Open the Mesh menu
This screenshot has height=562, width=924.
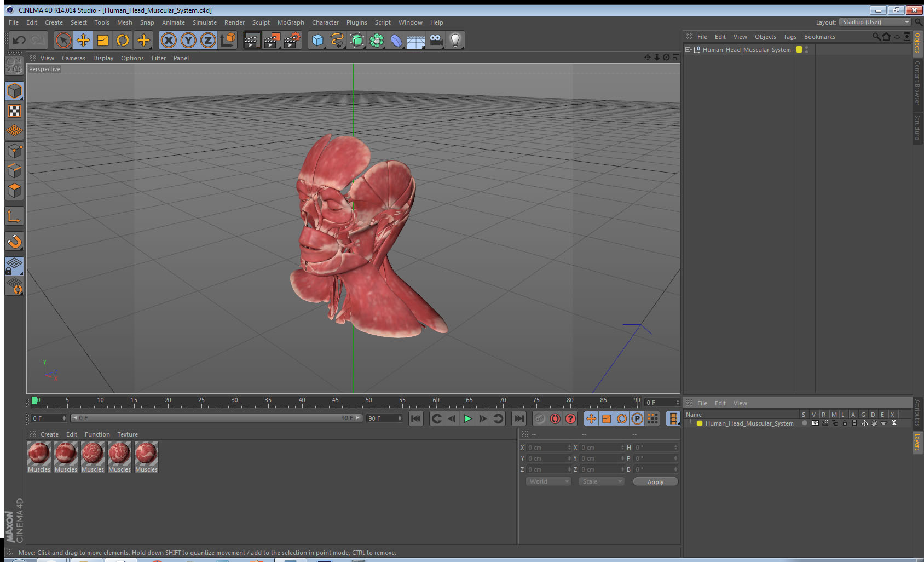(124, 22)
